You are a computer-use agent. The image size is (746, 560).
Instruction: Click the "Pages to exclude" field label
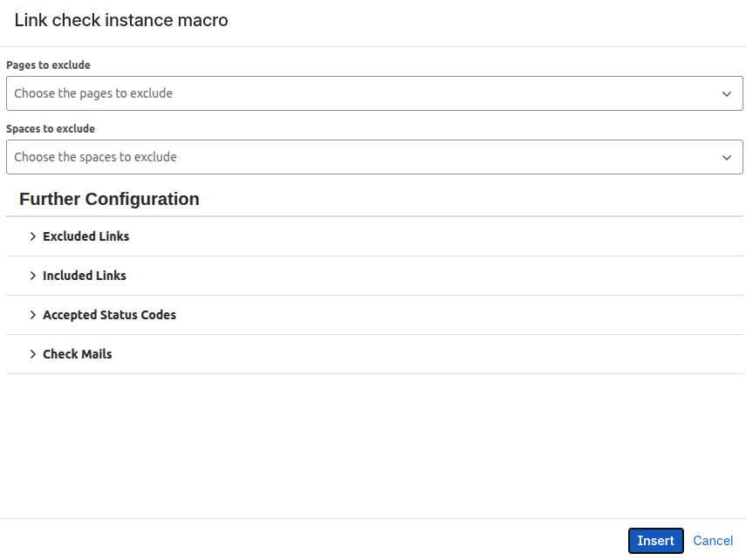point(48,65)
